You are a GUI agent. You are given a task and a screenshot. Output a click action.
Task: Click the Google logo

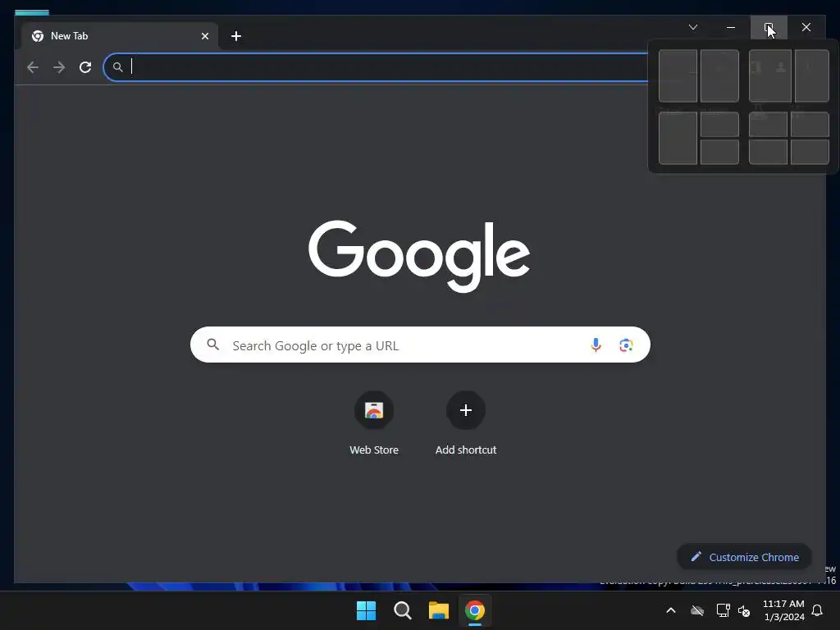(x=419, y=256)
